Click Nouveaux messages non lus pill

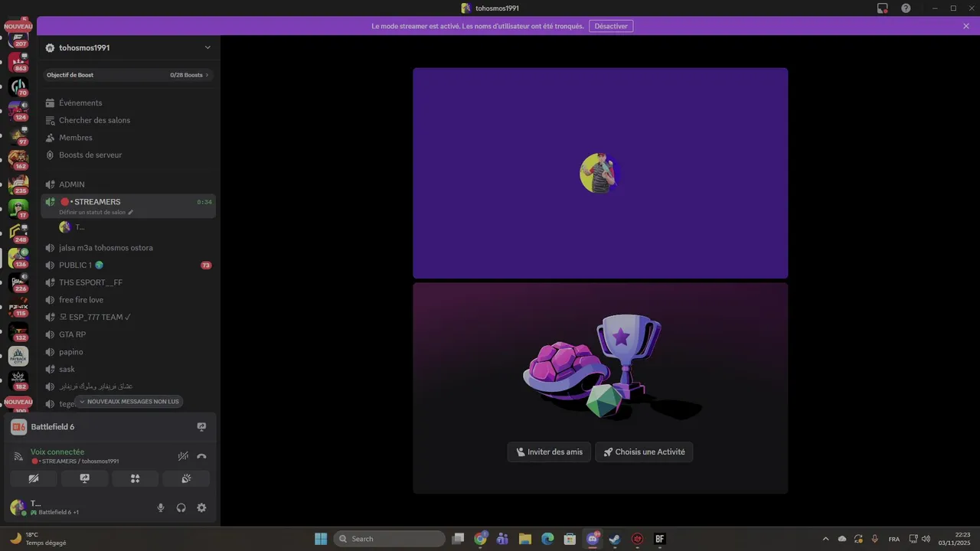tap(129, 401)
